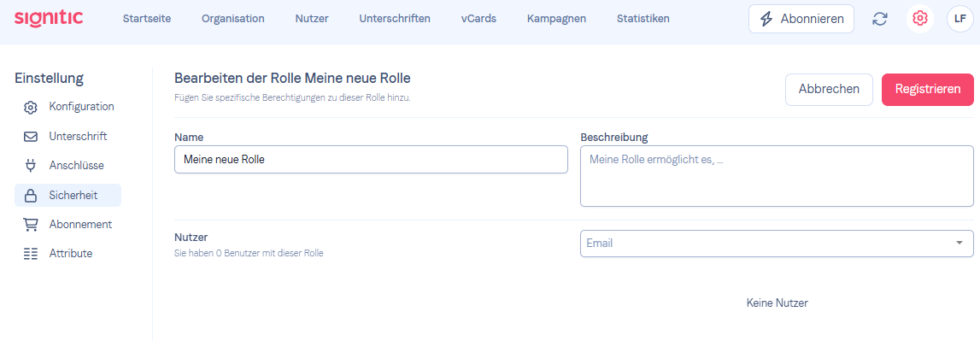The height and width of the screenshot is (341, 980).
Task: Focus the Name input field
Action: [x=372, y=160]
